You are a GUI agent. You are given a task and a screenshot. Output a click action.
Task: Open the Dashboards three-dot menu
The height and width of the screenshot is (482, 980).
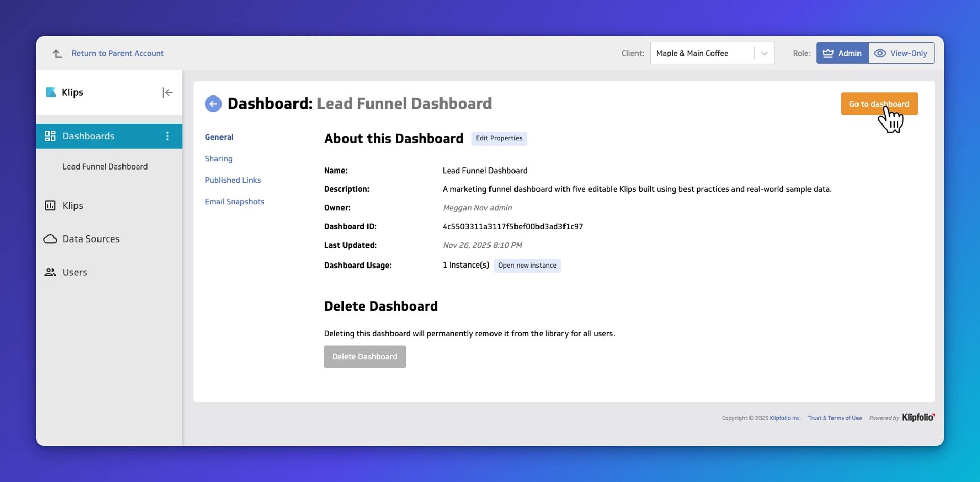[167, 136]
